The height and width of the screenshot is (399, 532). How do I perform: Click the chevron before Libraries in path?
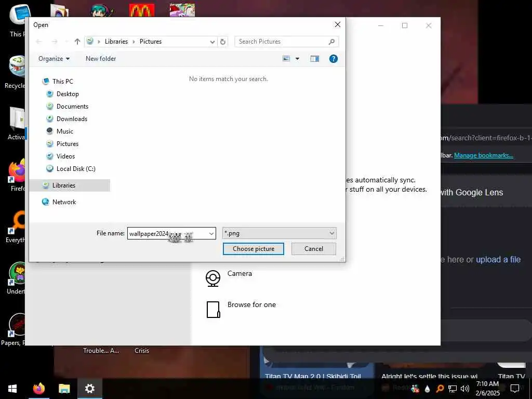(99, 42)
